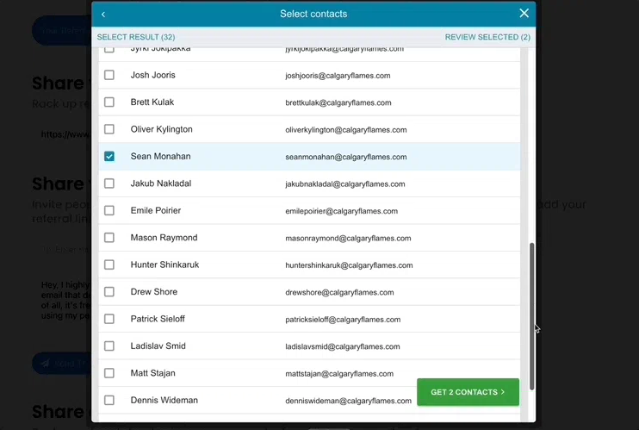Click email brettkulak@calgaryflames.com
The width and height of the screenshot is (640, 430).
[338, 103]
